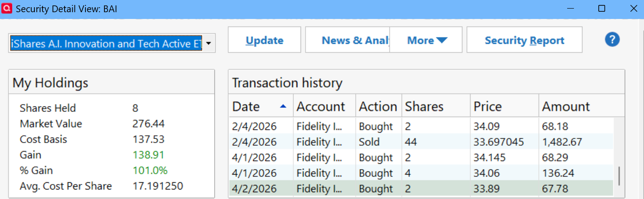Viewport: 644px width, 199px height.
Task: Click the blue help question mark icon
Action: pyautogui.click(x=612, y=40)
